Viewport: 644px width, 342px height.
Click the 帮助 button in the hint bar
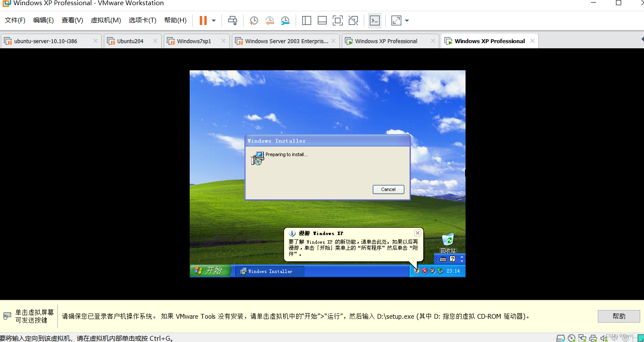point(619,316)
